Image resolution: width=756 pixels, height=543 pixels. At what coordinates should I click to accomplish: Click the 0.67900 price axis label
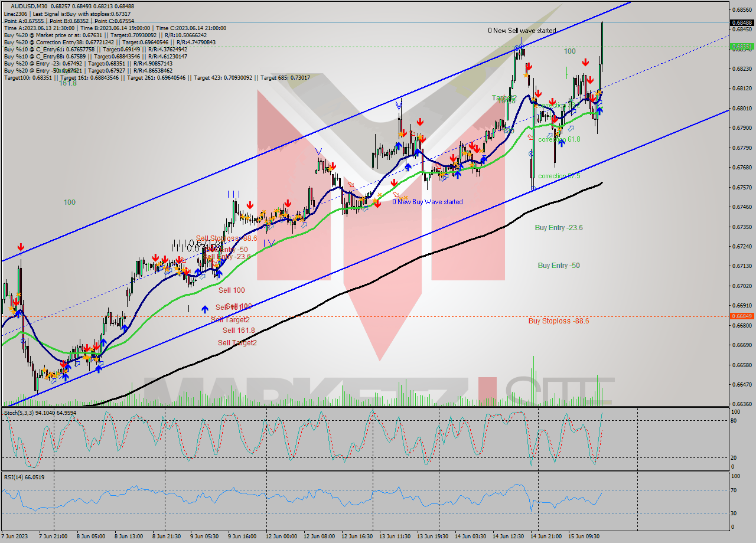coord(741,128)
